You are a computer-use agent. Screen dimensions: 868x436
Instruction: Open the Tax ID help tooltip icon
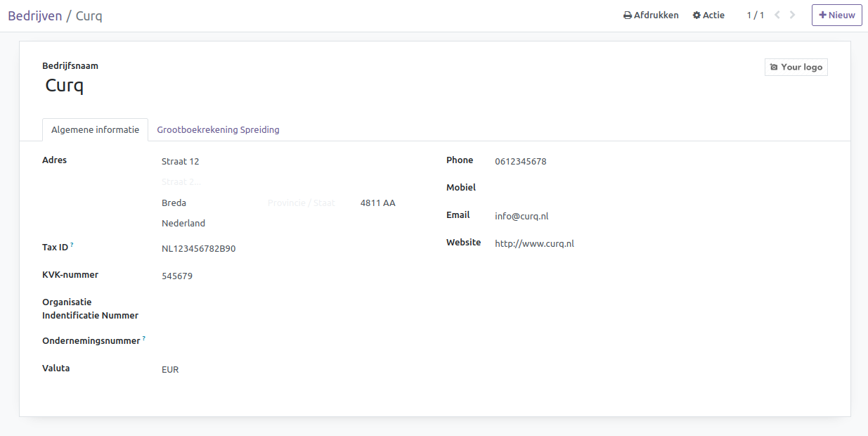72,245
